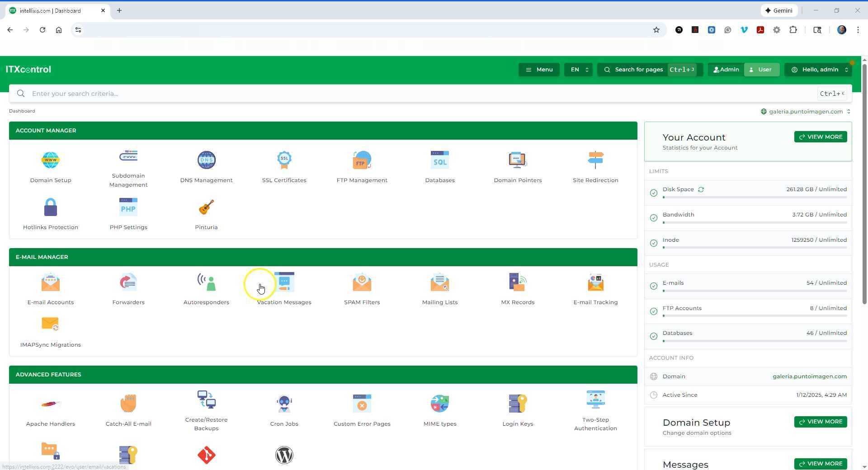
Task: Open DNS Management icon
Action: (x=206, y=160)
